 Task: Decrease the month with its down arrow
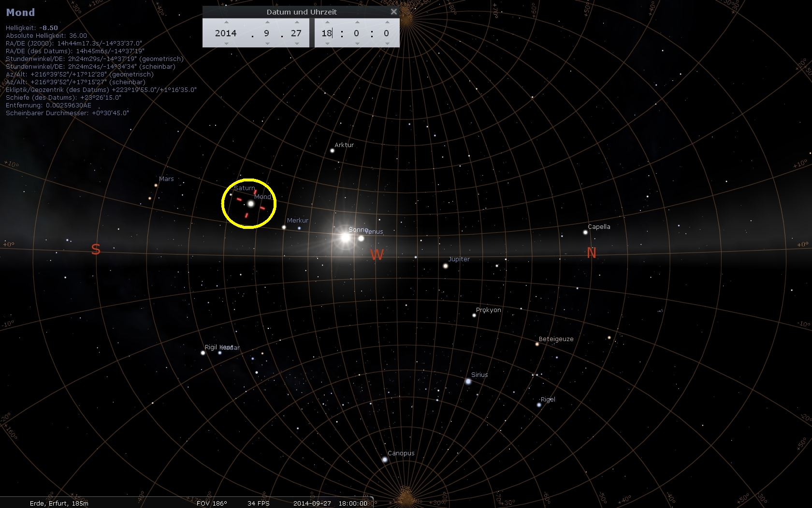coord(267,44)
